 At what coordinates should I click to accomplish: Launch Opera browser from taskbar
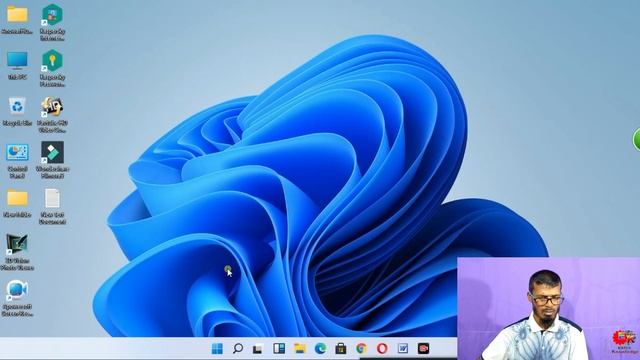click(x=382, y=349)
